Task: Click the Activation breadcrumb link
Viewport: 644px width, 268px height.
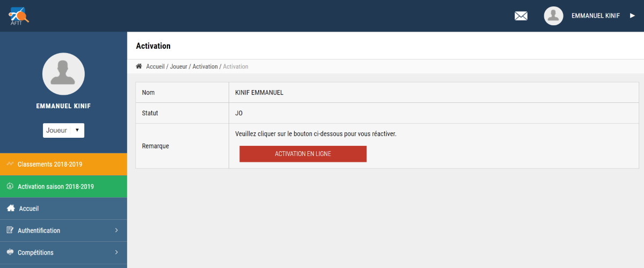Action: (x=204, y=66)
